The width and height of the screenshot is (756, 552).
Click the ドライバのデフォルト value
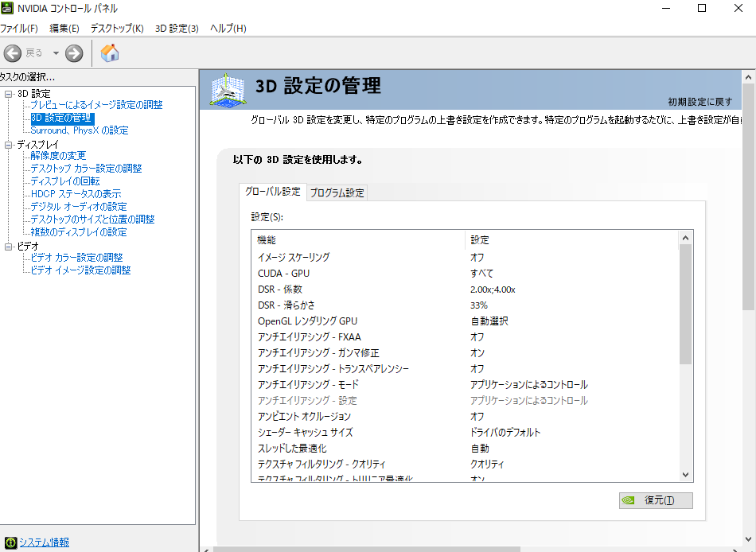505,433
